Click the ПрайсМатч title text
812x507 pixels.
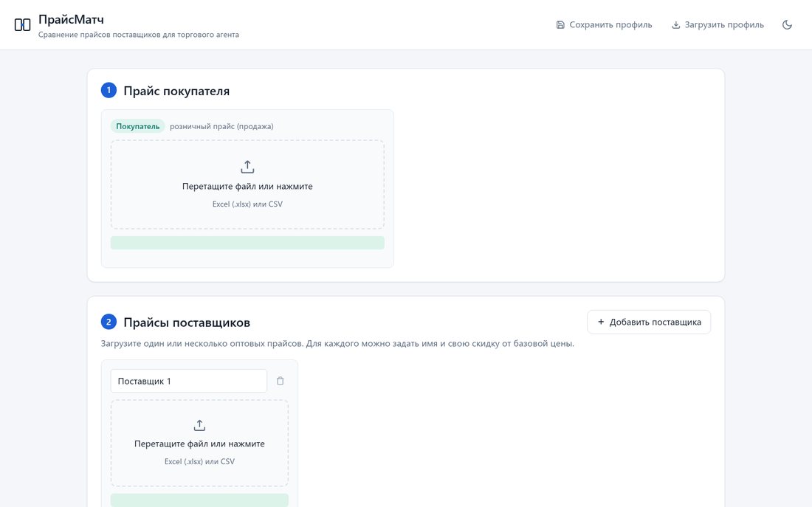71,20
